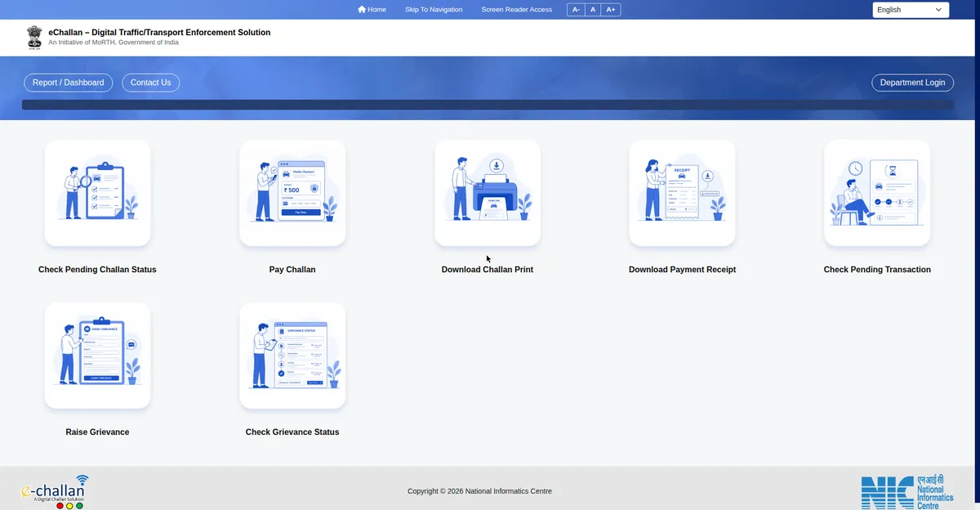The image size is (980, 510).
Task: Click Skip To Navigation link
Action: pos(434,10)
